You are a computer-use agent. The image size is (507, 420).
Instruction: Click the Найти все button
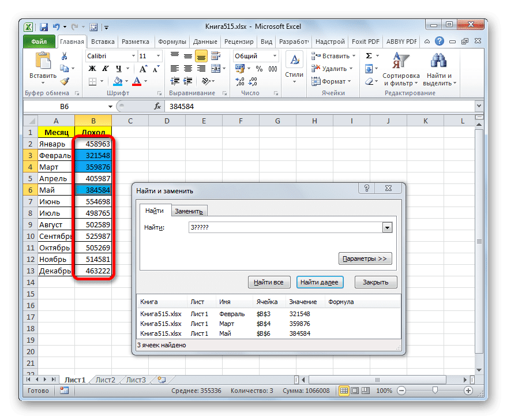pos(269,282)
